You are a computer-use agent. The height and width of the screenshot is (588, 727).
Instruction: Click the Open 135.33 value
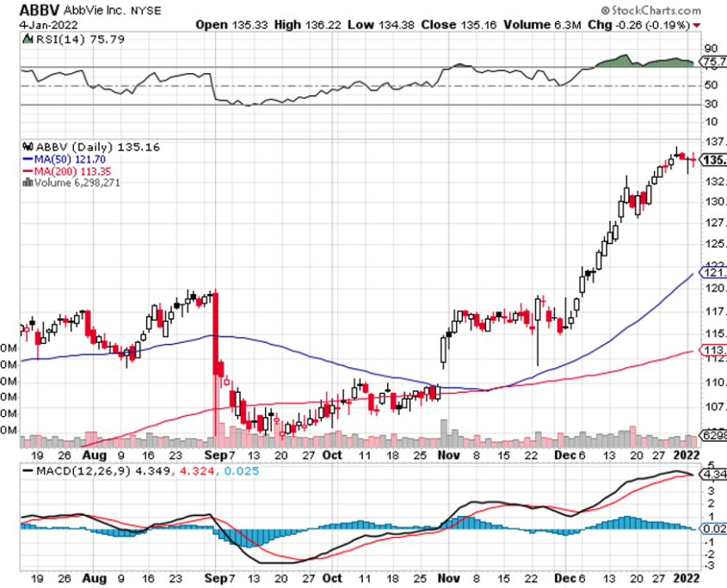tap(231, 25)
